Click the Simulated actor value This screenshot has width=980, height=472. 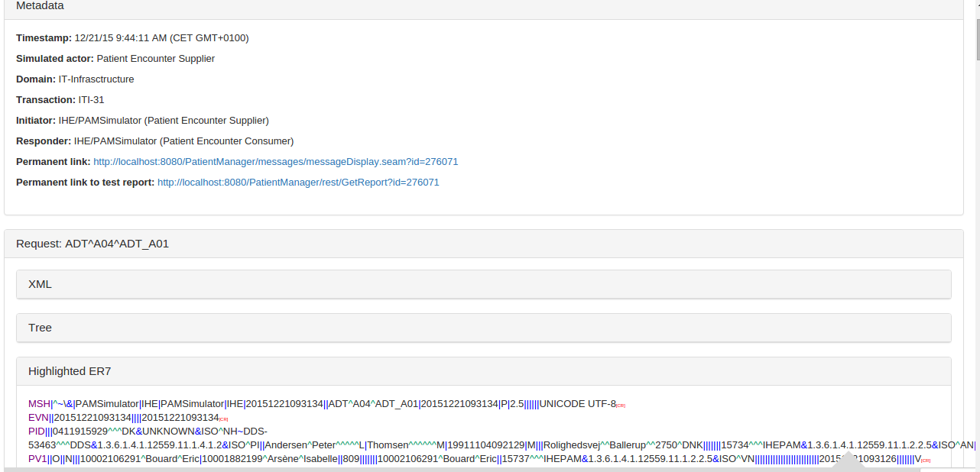(155, 59)
